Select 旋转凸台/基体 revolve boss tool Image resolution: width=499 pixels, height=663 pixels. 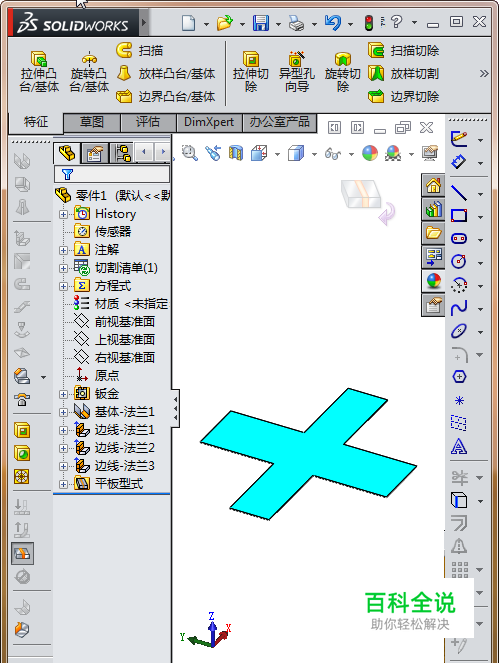tap(89, 72)
